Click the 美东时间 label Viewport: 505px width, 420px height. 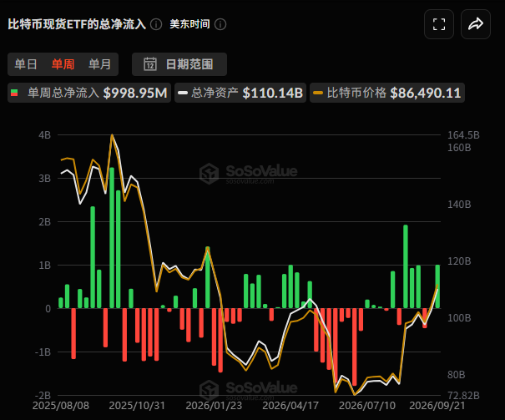(189, 24)
